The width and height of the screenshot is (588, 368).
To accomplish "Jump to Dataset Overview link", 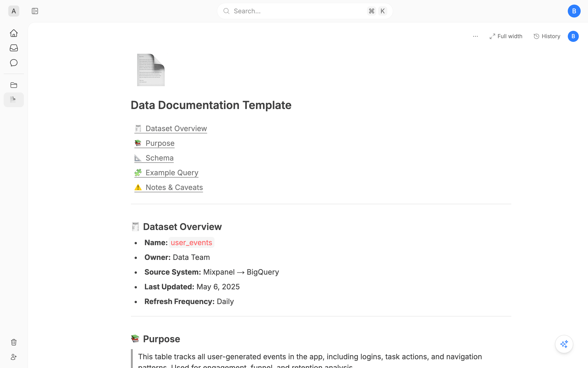I will tap(171, 128).
